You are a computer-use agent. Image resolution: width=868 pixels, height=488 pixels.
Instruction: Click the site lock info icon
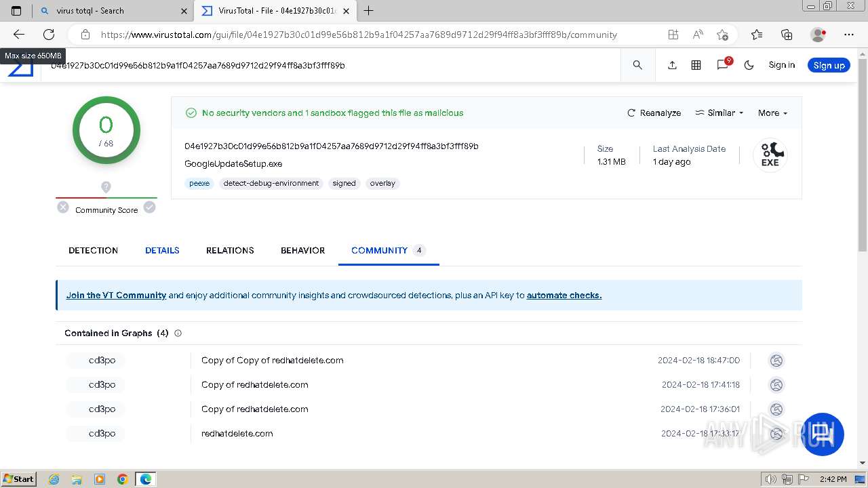85,35
